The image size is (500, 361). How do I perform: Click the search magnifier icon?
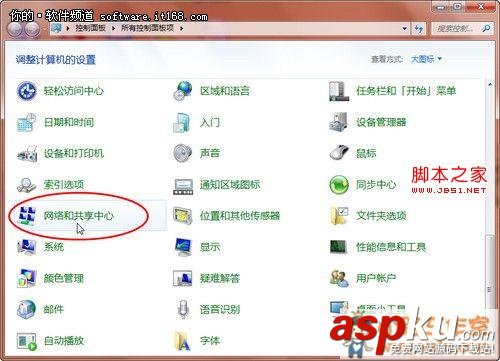click(x=486, y=29)
